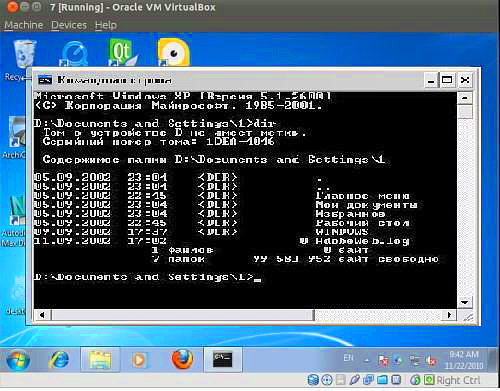Click the VirtualBox virtualization V status icon
This screenshot has width=500, height=391.
[x=396, y=380]
